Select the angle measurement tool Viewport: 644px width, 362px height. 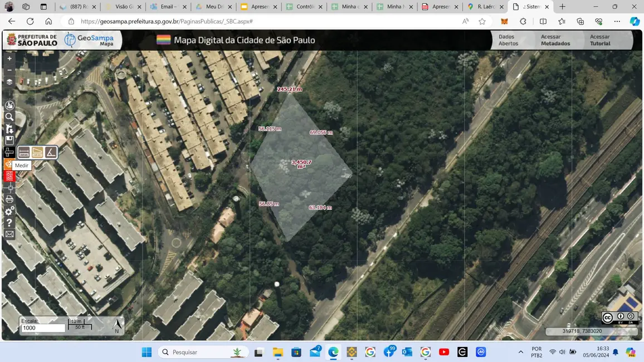50,152
